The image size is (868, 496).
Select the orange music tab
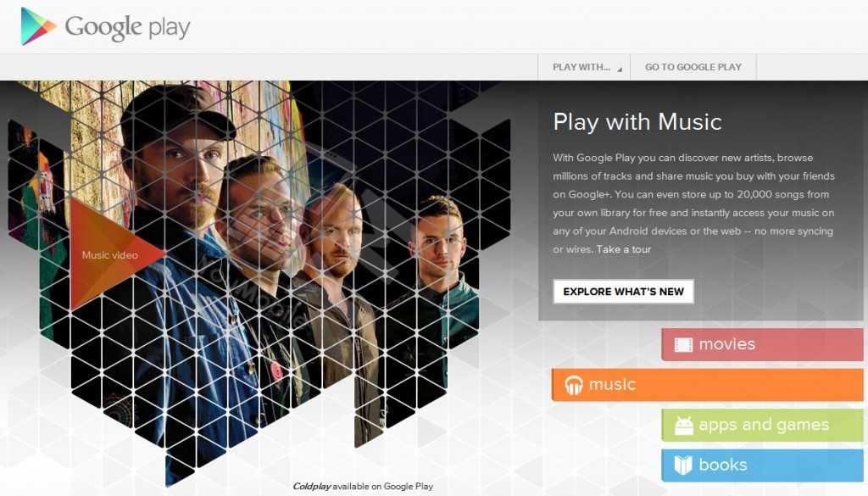tap(708, 385)
